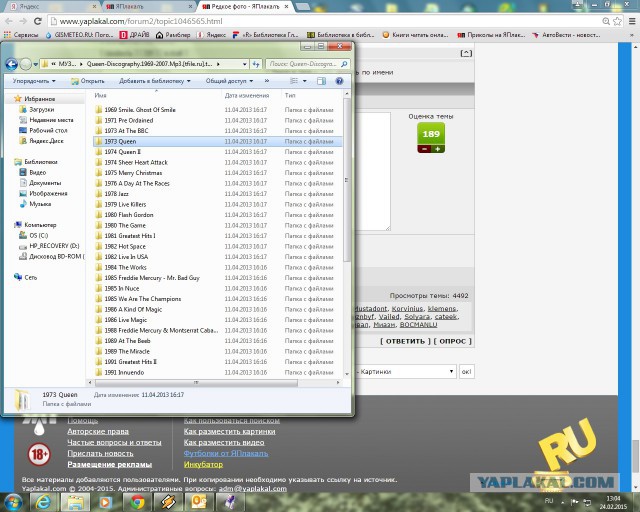Viewport: 640px width, 512px height.
Task: Click the minus vote on topic rating
Action: 424,149
